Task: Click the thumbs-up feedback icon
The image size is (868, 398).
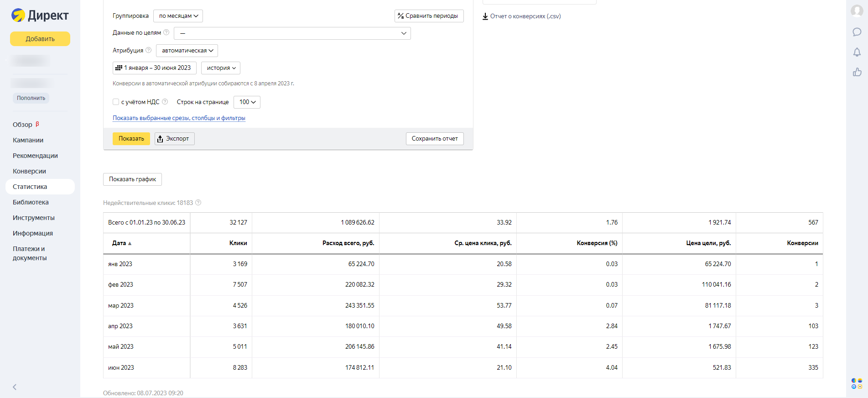Action: click(857, 72)
